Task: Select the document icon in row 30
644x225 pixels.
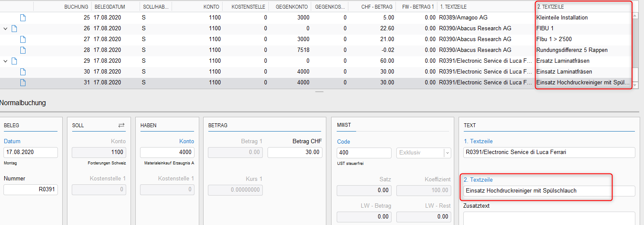Action: coord(23,72)
